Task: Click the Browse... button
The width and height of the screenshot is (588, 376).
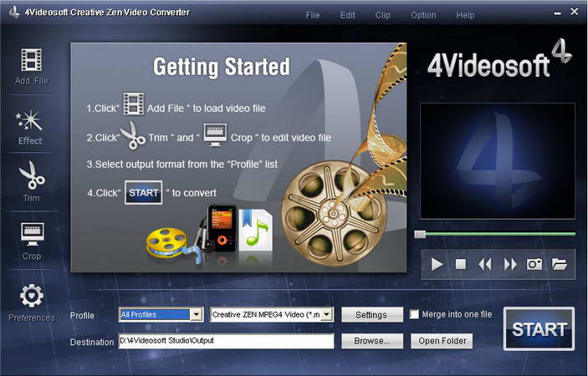Action: coord(372,341)
